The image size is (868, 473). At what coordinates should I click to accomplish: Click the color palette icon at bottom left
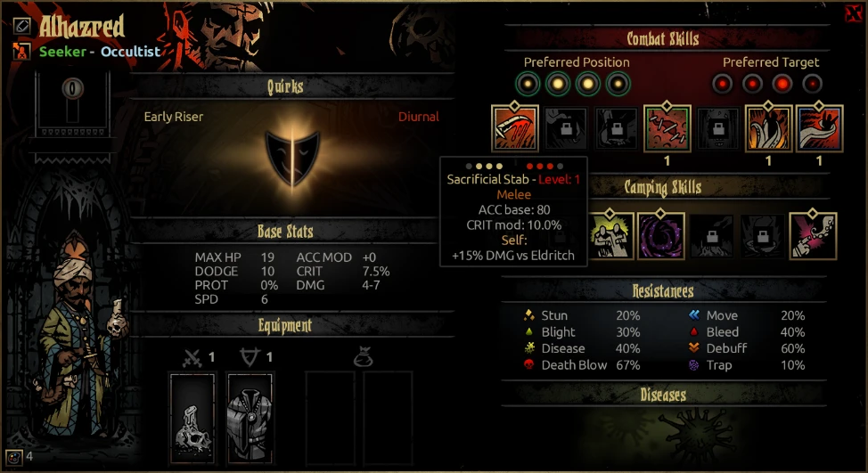[14, 457]
